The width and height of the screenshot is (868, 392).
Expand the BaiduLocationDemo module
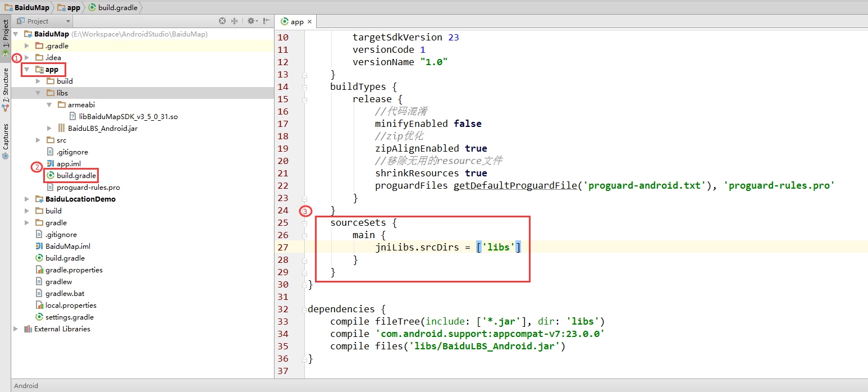27,199
